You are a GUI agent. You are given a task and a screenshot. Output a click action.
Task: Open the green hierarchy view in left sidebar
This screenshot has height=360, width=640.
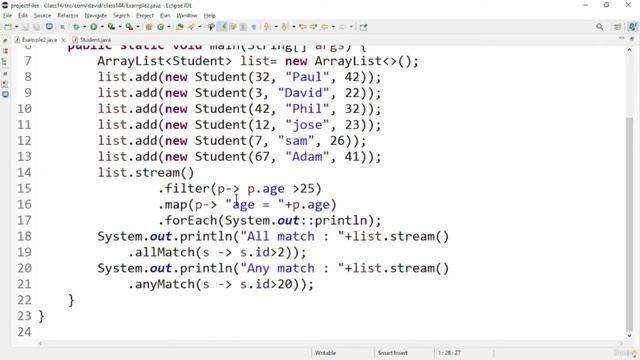coord(5,62)
